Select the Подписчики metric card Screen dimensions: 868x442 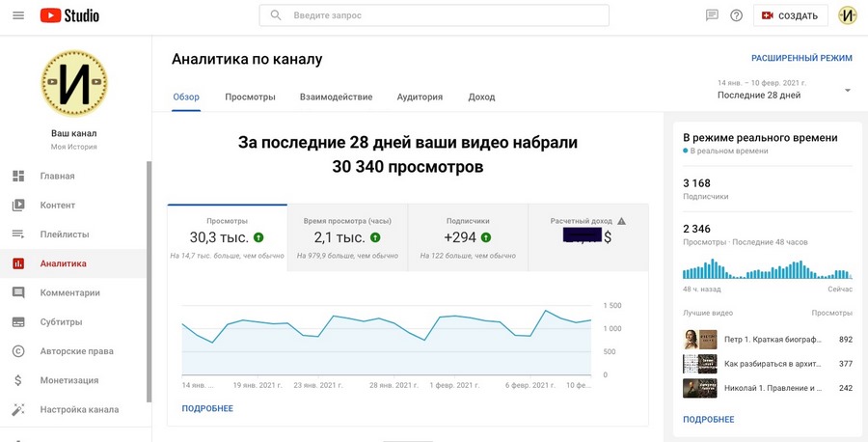coord(467,237)
